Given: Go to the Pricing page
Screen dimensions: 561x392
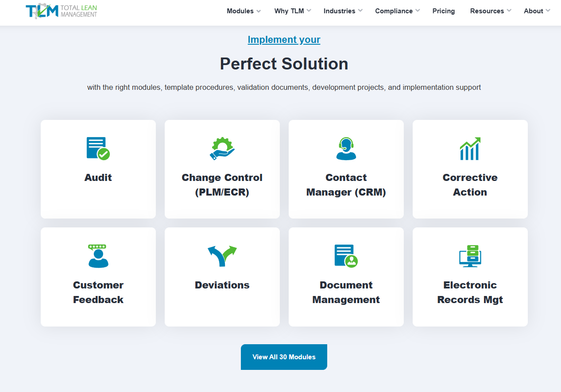Looking at the screenshot, I should (444, 11).
